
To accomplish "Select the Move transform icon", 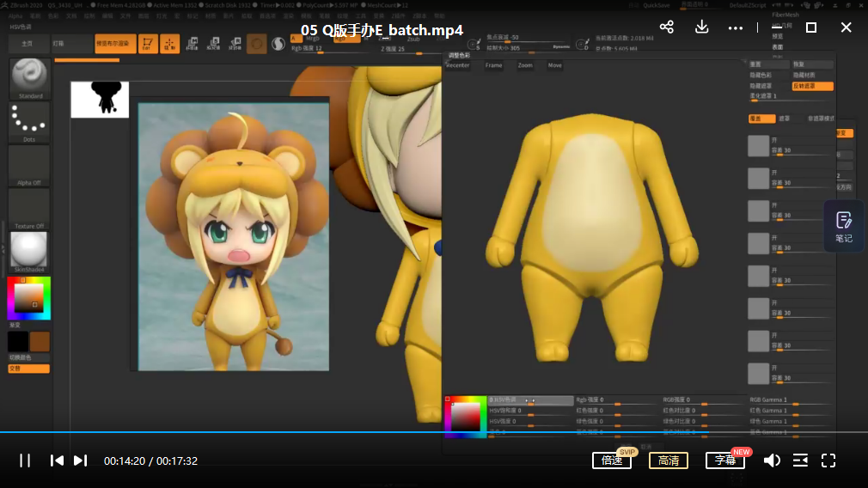I will click(193, 44).
